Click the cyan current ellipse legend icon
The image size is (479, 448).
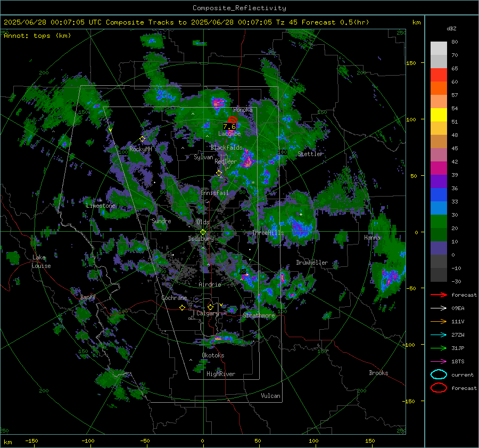(439, 374)
